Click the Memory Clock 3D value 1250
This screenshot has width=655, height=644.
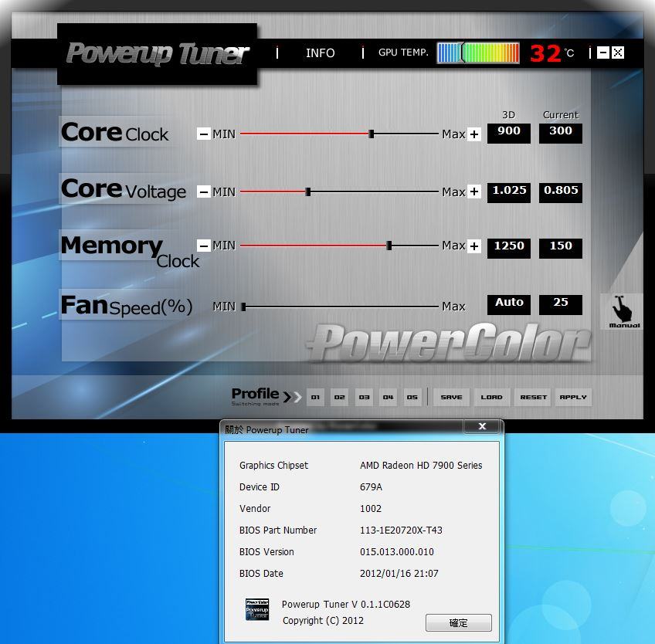[509, 248]
